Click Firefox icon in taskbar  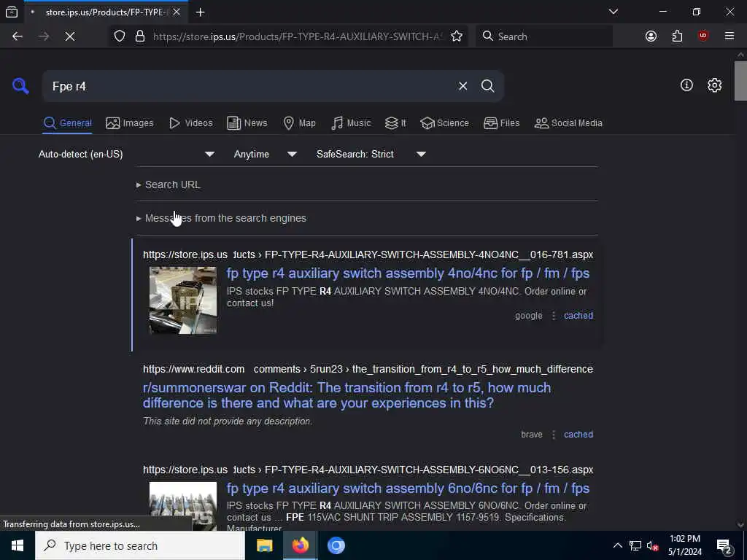click(x=300, y=545)
